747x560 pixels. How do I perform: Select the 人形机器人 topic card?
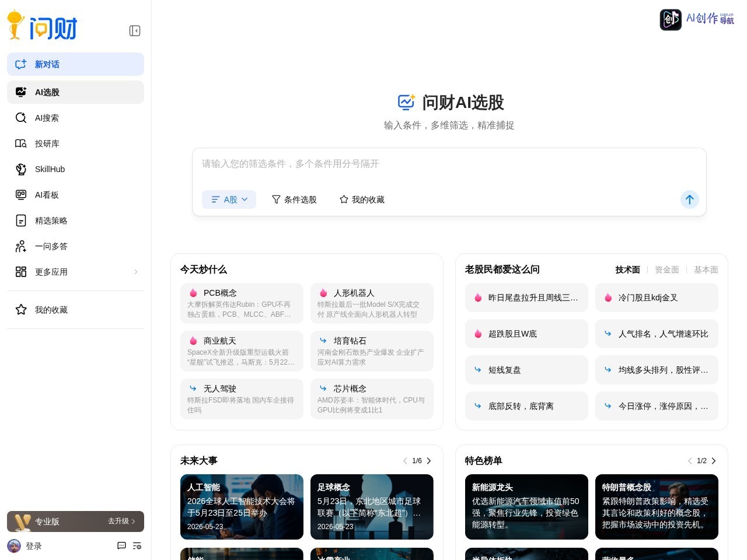pyautogui.click(x=372, y=303)
